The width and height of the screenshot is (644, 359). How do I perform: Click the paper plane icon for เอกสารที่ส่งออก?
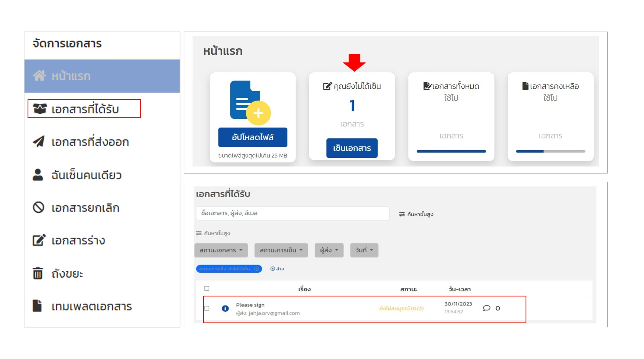39,142
